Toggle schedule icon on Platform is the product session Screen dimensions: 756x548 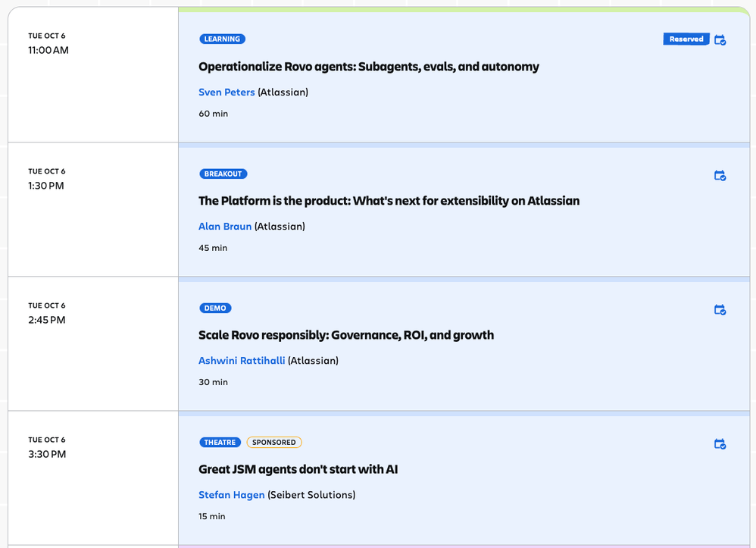pyautogui.click(x=720, y=175)
